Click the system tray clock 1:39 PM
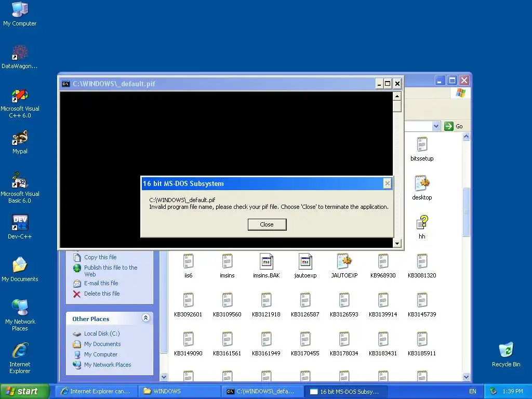This screenshot has width=532, height=399. 513,391
